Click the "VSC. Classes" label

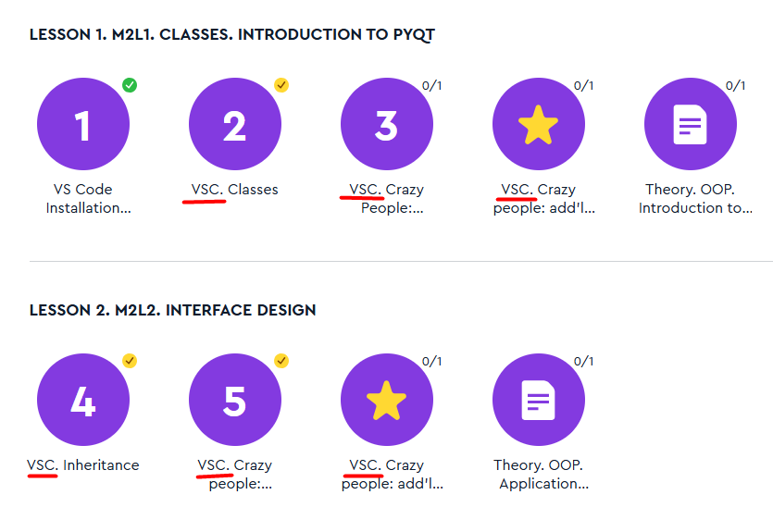coord(234,190)
